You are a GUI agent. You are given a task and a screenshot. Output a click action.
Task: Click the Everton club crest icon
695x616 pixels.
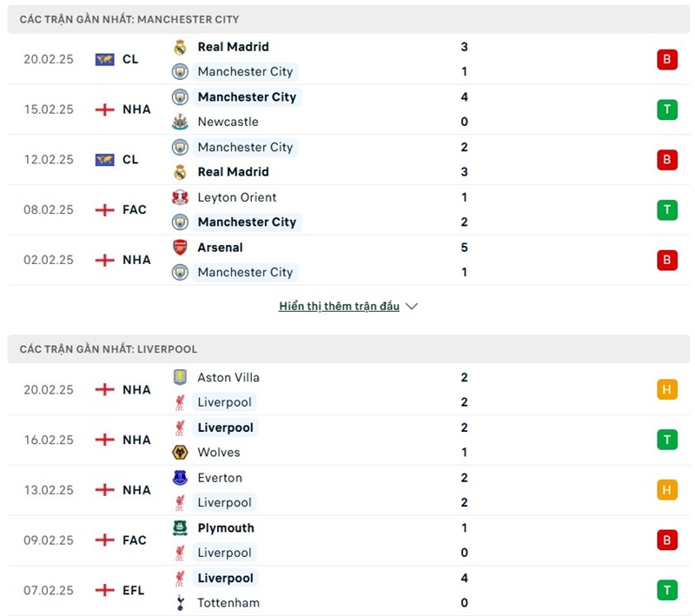(180, 478)
